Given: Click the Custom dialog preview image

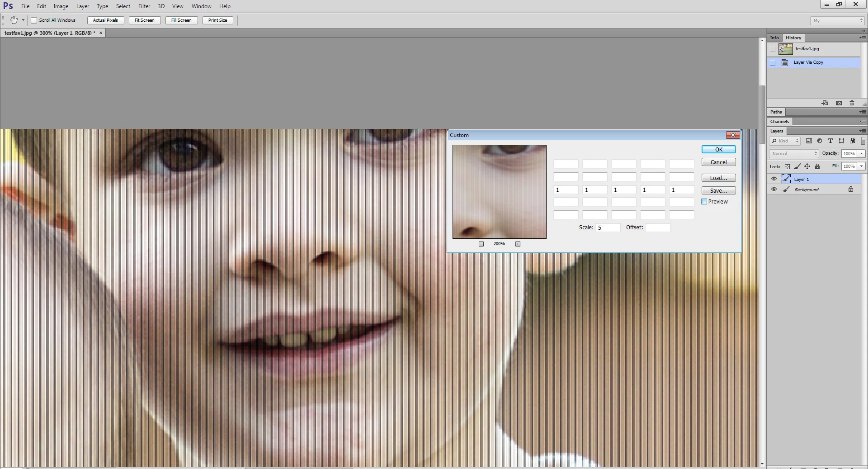Looking at the screenshot, I should [x=500, y=192].
